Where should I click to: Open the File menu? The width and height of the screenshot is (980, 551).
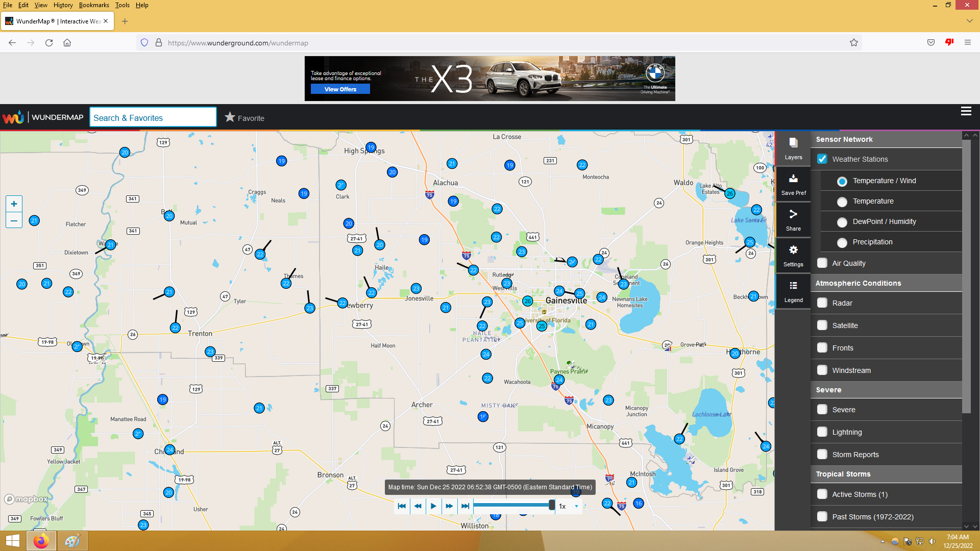coord(8,5)
